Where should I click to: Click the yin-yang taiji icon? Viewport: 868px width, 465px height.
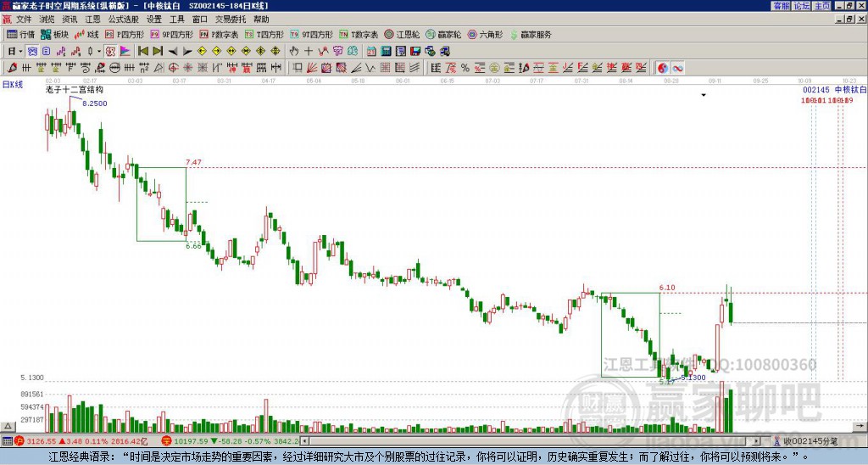(662, 67)
